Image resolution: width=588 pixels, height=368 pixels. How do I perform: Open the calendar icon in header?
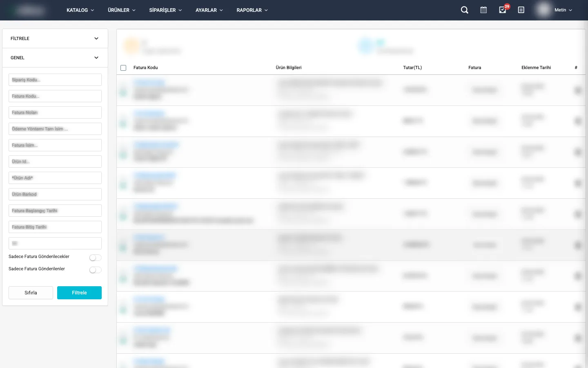point(483,10)
